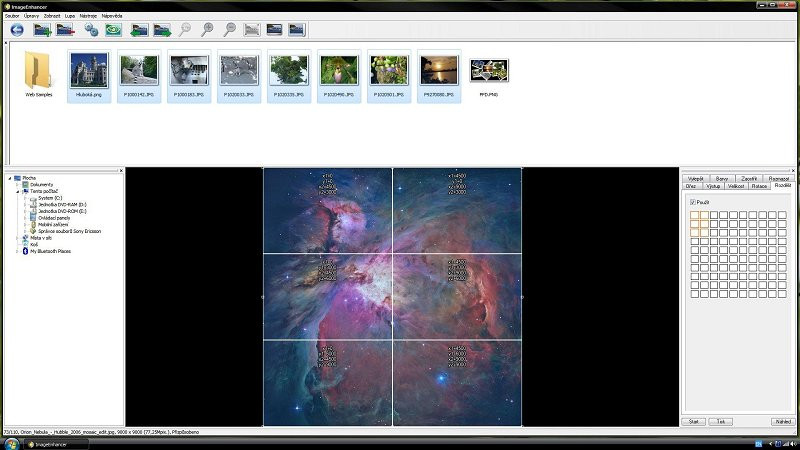This screenshot has width=800, height=450.
Task: Select the P1020335.JPG tree thumbnail
Action: [289, 75]
